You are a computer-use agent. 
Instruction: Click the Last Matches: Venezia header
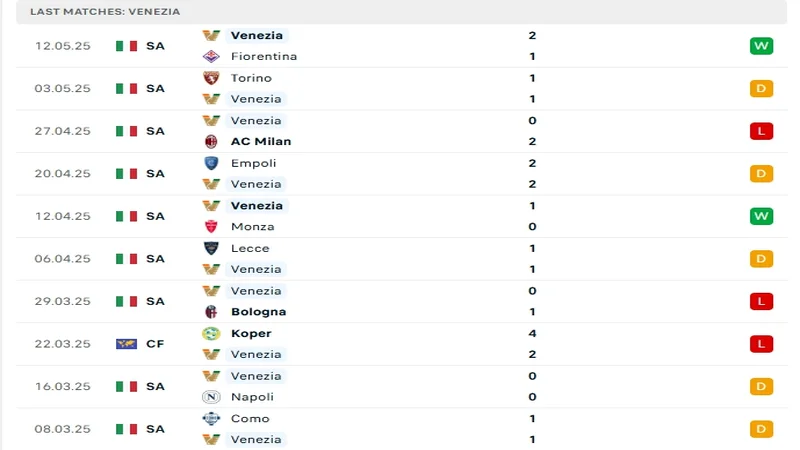click(x=105, y=11)
